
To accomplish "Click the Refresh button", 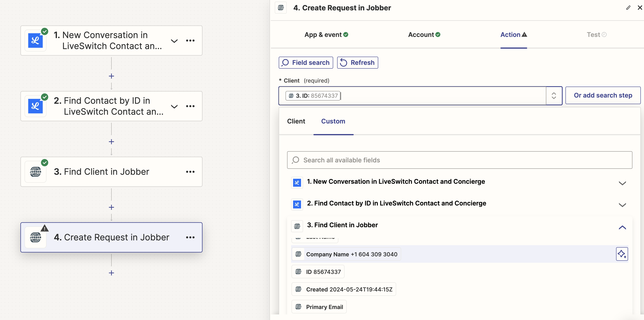I will [x=357, y=63].
